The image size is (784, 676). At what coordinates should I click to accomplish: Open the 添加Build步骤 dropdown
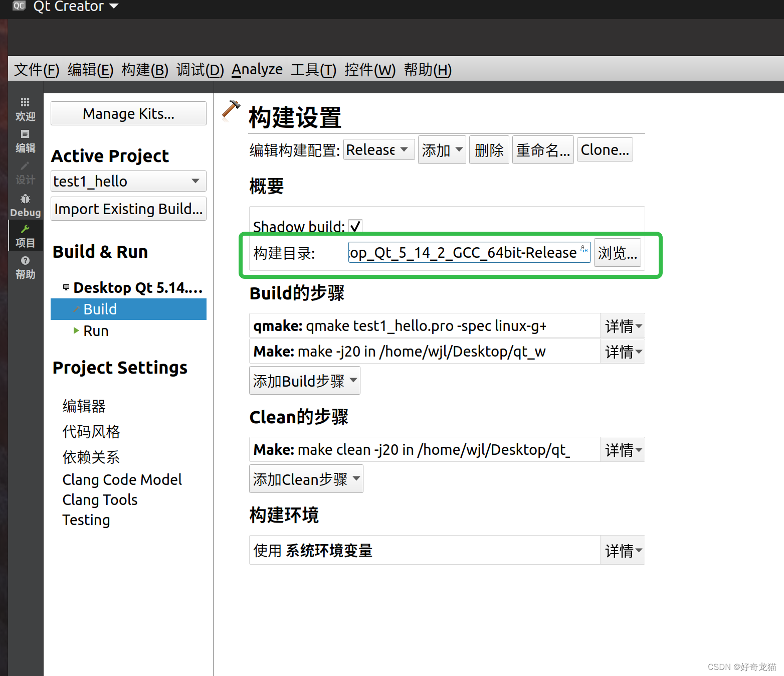(x=305, y=381)
